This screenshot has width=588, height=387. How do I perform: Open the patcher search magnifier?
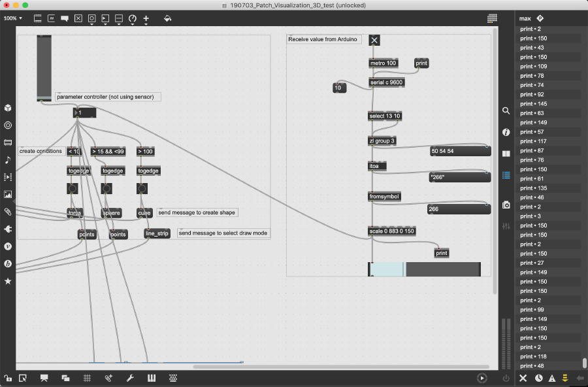pos(506,111)
